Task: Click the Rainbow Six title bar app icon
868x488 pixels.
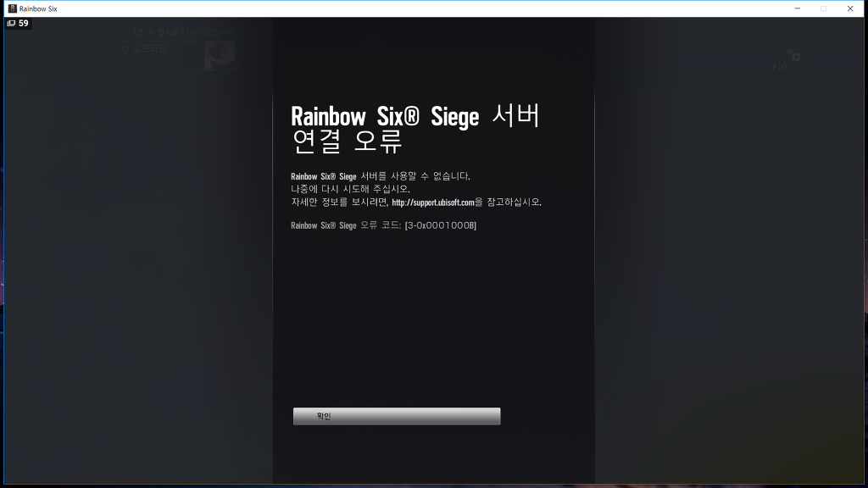Action: coord(12,8)
